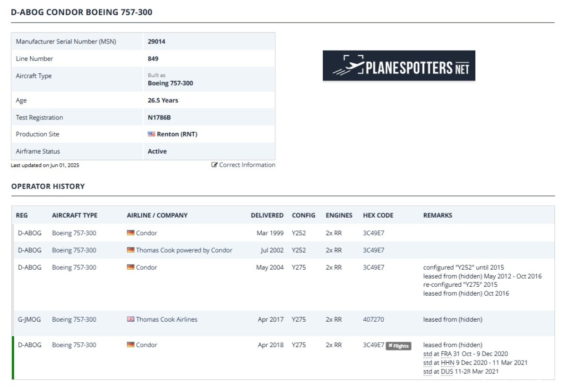Click the Apr 2017 delivery date

(271, 319)
